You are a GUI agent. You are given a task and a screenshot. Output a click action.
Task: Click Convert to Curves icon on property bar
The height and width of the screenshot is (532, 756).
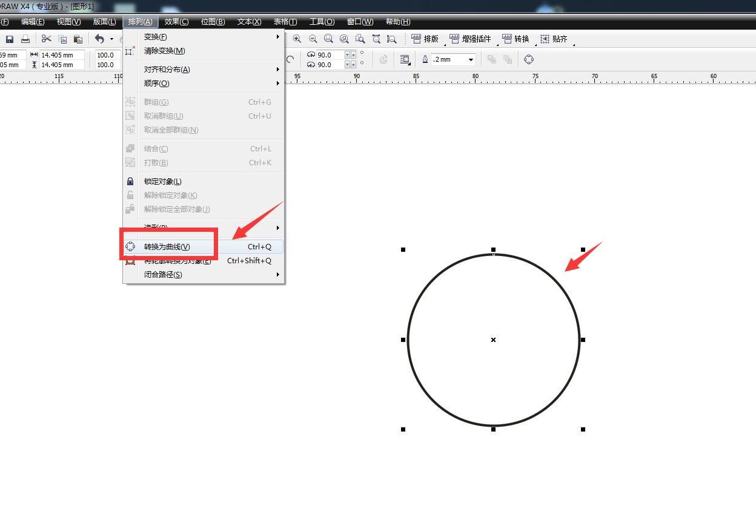529,59
